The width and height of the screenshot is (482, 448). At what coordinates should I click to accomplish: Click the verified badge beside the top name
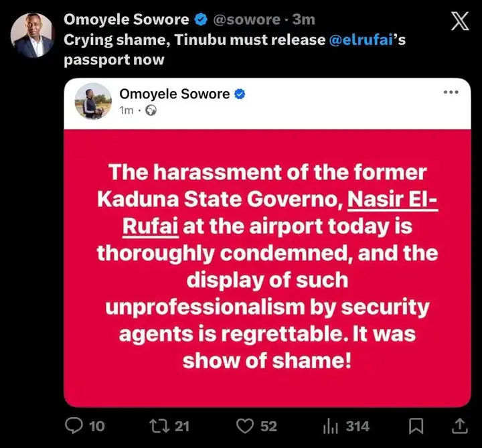pos(201,19)
